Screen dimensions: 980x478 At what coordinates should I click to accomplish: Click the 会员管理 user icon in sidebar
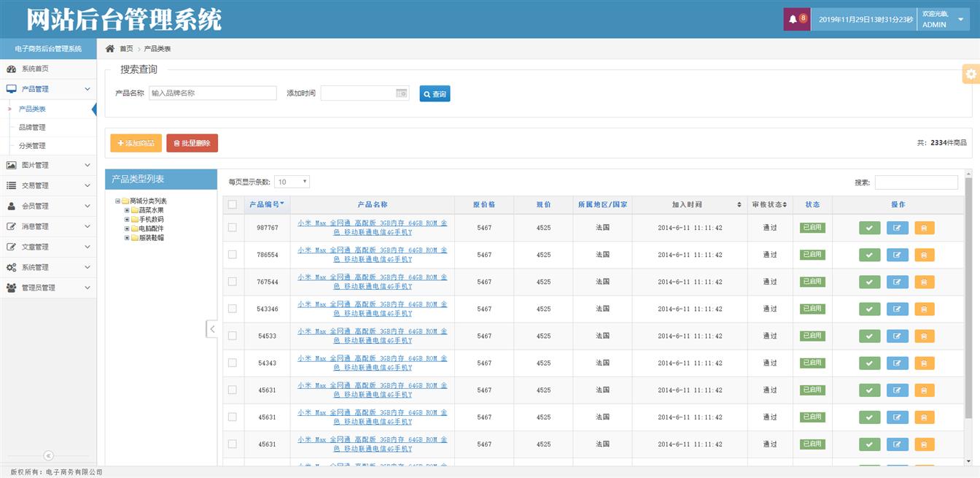pyautogui.click(x=11, y=206)
